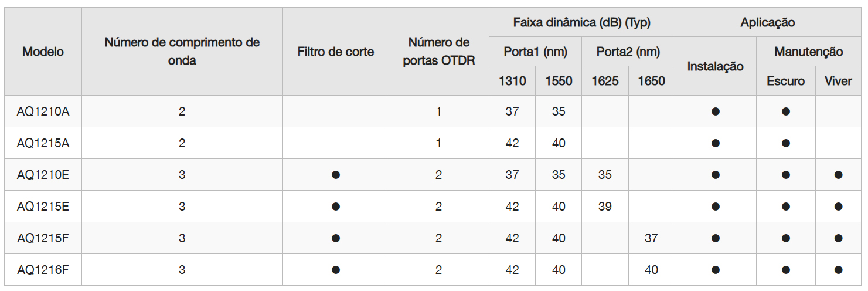Click the Viver dot in AQ1216F row

[838, 270]
